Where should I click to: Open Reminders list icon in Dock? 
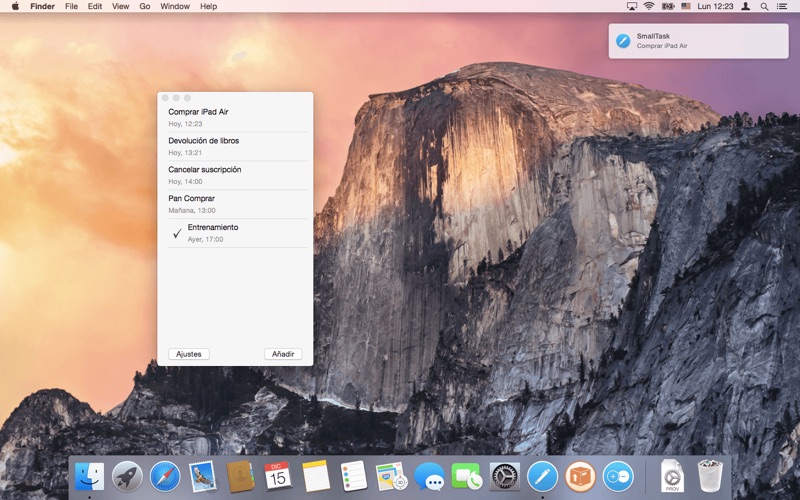point(354,477)
